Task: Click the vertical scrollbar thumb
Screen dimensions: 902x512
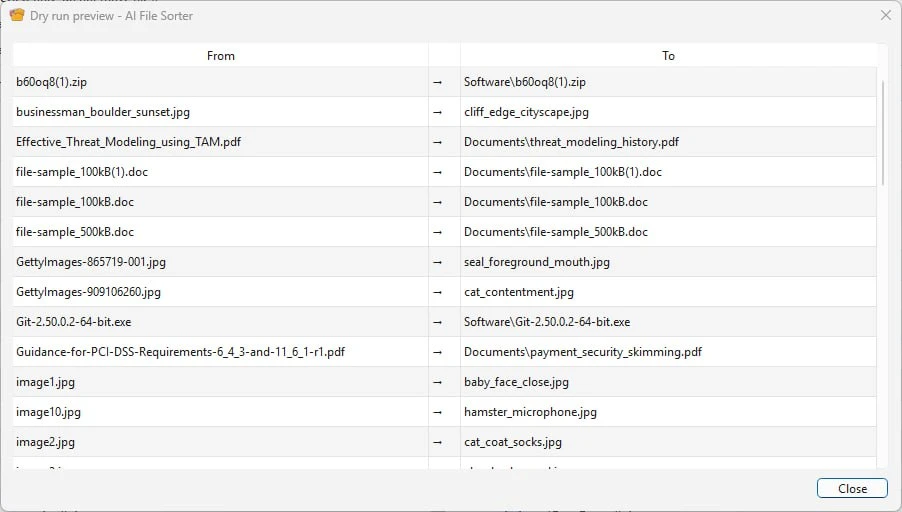Action: [x=882, y=132]
